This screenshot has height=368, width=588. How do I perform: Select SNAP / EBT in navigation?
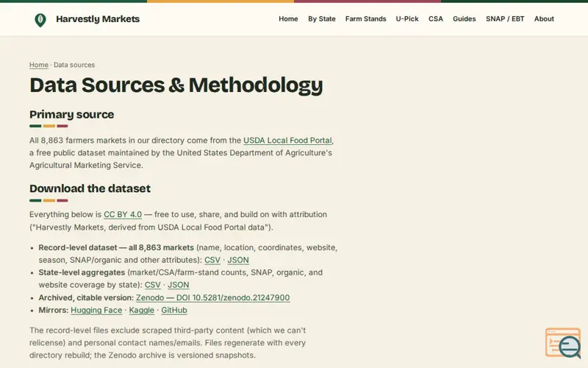(x=505, y=19)
